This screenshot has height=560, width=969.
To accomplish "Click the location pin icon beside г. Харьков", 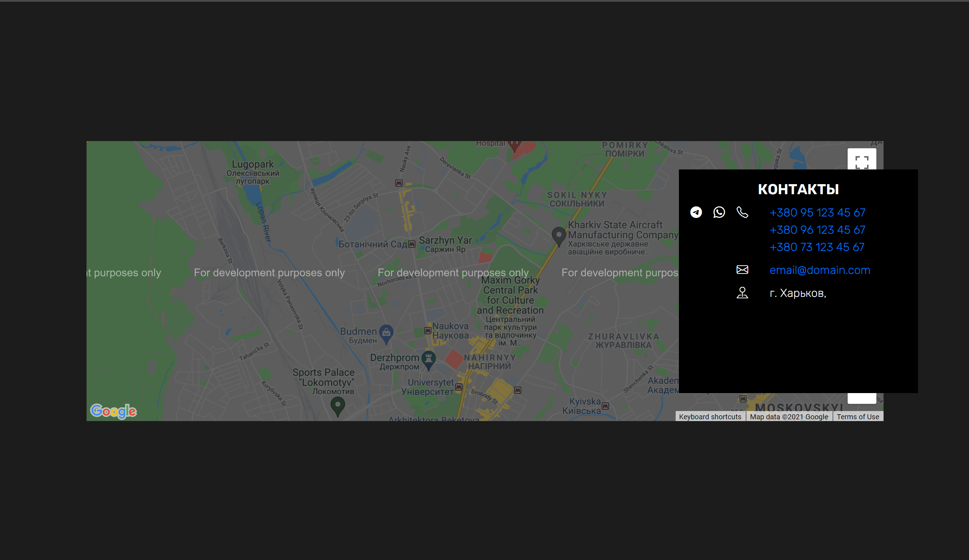I will 742,293.
